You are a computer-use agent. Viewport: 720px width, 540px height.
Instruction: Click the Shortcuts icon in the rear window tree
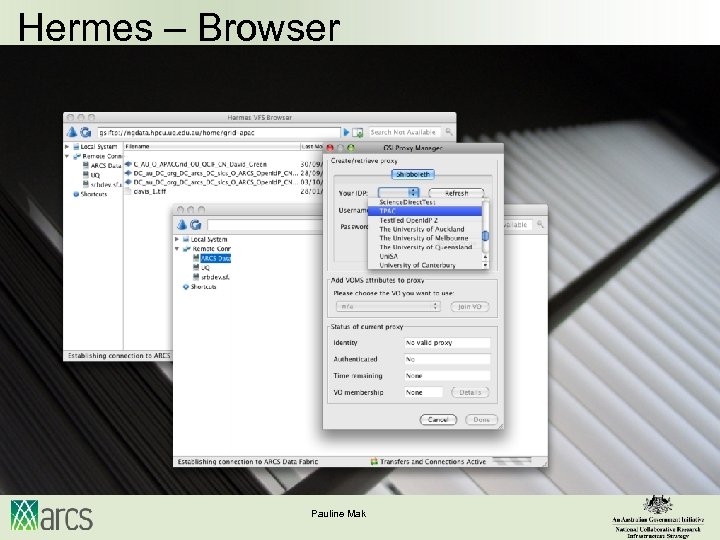pyautogui.click(x=76, y=194)
